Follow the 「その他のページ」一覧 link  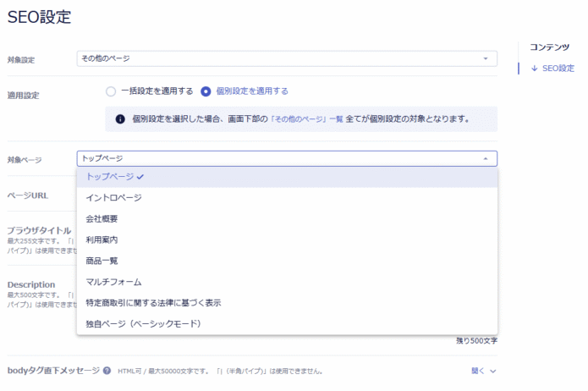[306, 119]
